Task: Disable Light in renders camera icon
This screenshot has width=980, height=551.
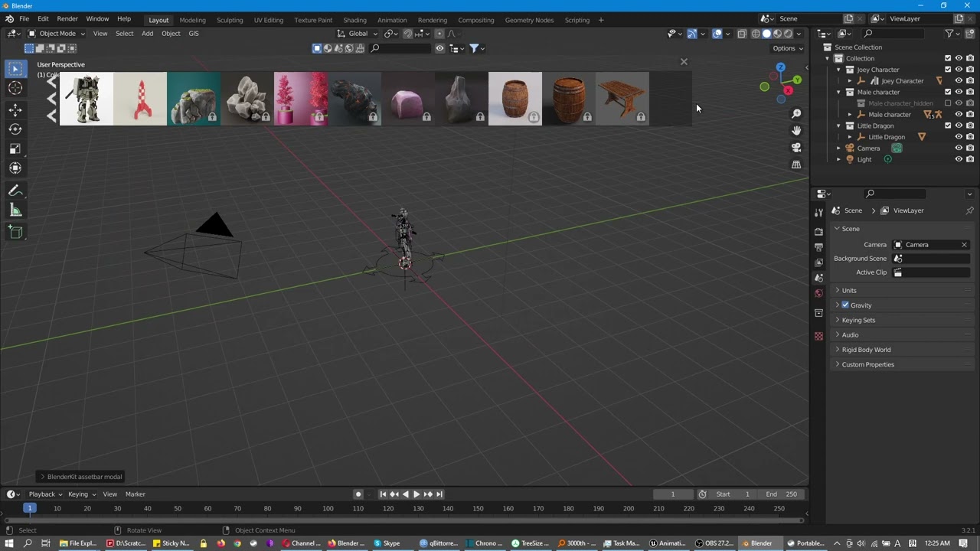Action: 970,159
